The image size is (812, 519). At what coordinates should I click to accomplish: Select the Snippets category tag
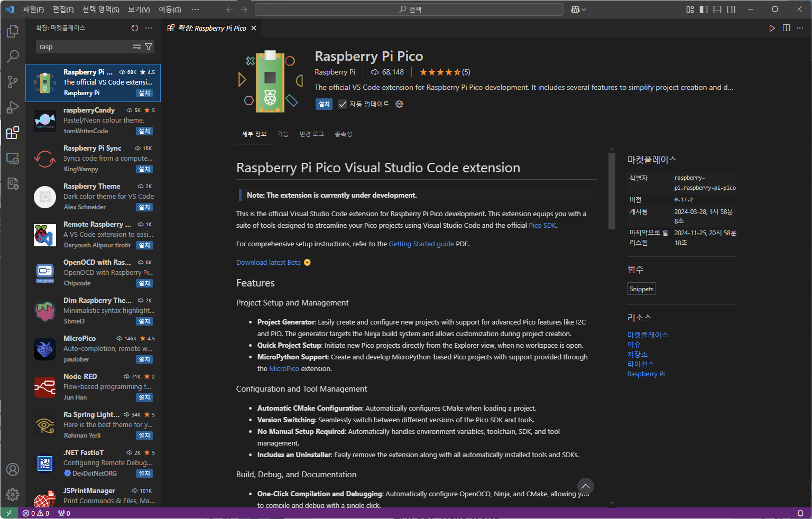tap(642, 289)
